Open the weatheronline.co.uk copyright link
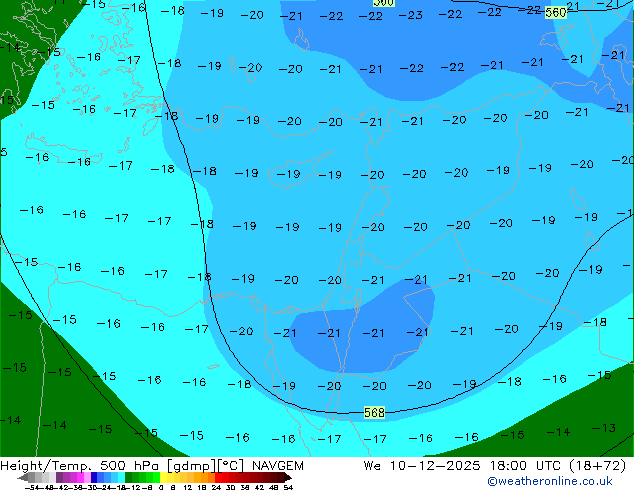The height and width of the screenshot is (490, 634). click(x=549, y=481)
